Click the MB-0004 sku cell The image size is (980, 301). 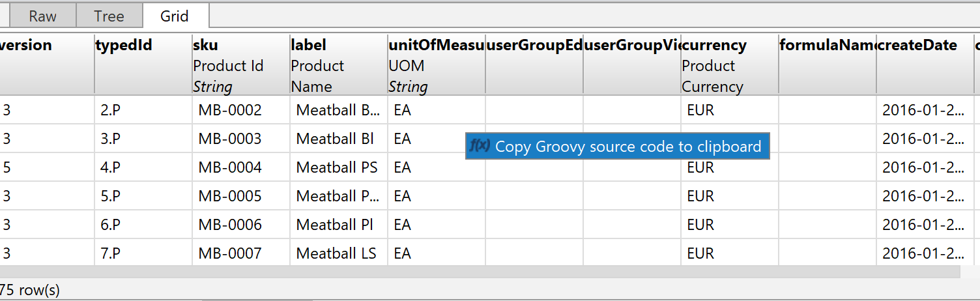pos(230,167)
